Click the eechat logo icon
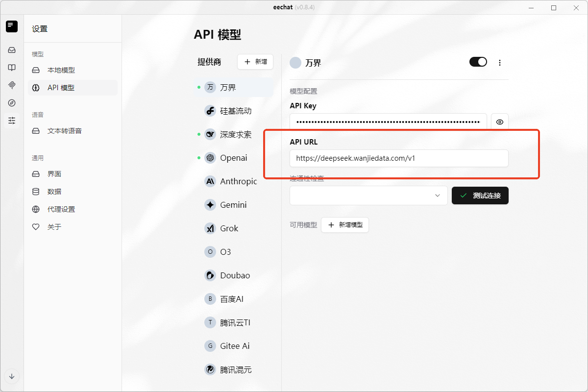 pos(12,26)
